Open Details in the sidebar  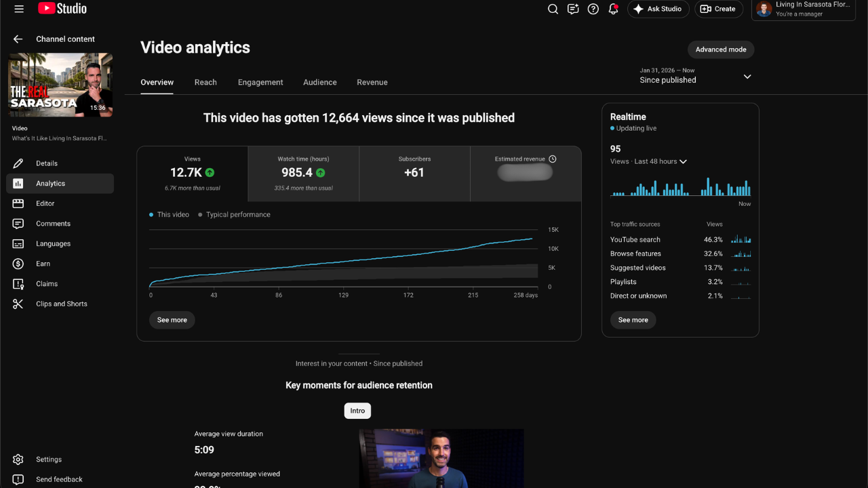(60, 163)
